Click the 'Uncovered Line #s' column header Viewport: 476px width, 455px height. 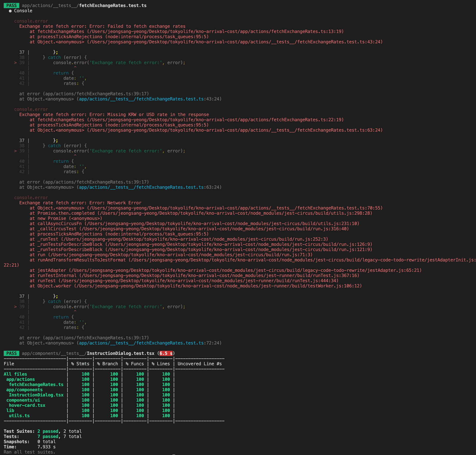click(199, 364)
